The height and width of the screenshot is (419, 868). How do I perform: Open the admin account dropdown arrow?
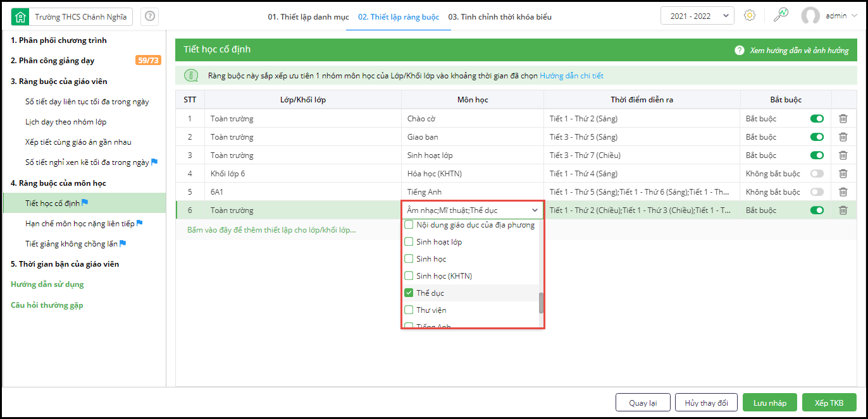point(855,16)
